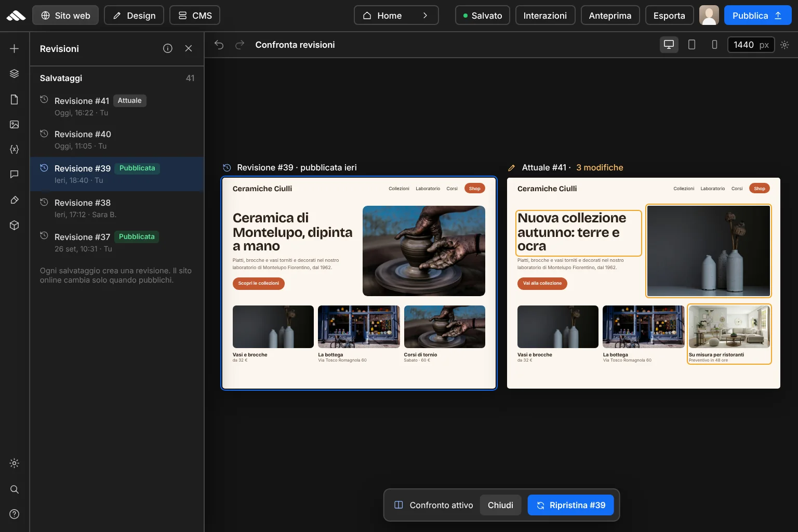Click Ripristina #39 button

point(570,505)
